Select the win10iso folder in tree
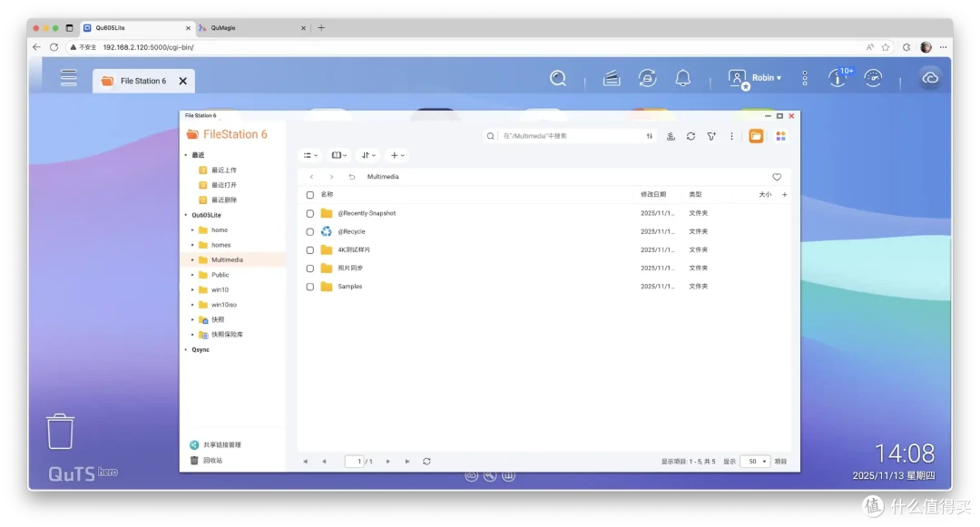 pos(224,305)
